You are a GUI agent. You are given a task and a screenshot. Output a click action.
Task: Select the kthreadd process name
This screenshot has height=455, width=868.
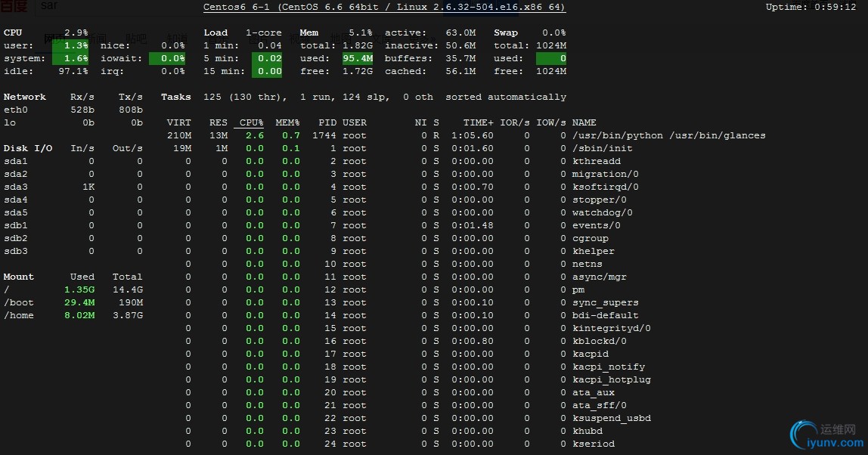point(597,161)
